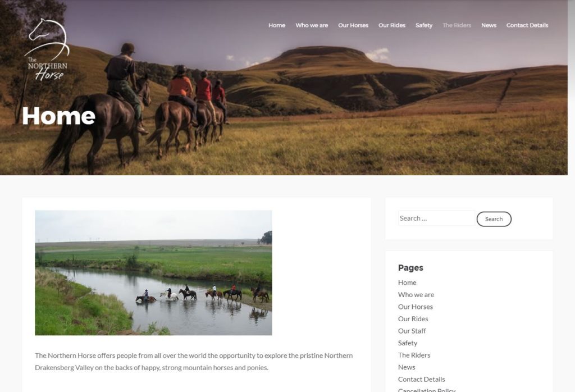Open Safety link in Pages sidebar
This screenshot has width=575, height=392.
pos(408,343)
